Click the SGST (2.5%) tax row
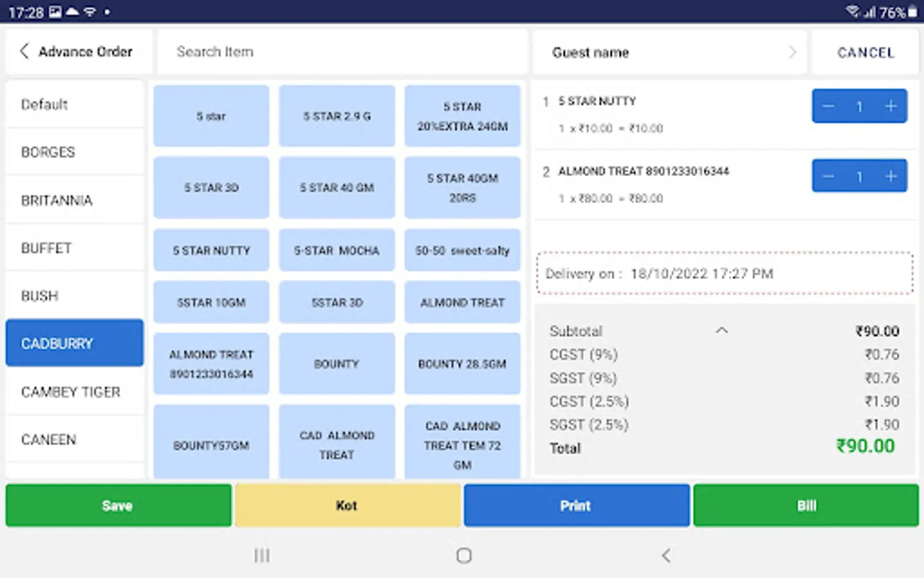 pyautogui.click(x=724, y=425)
